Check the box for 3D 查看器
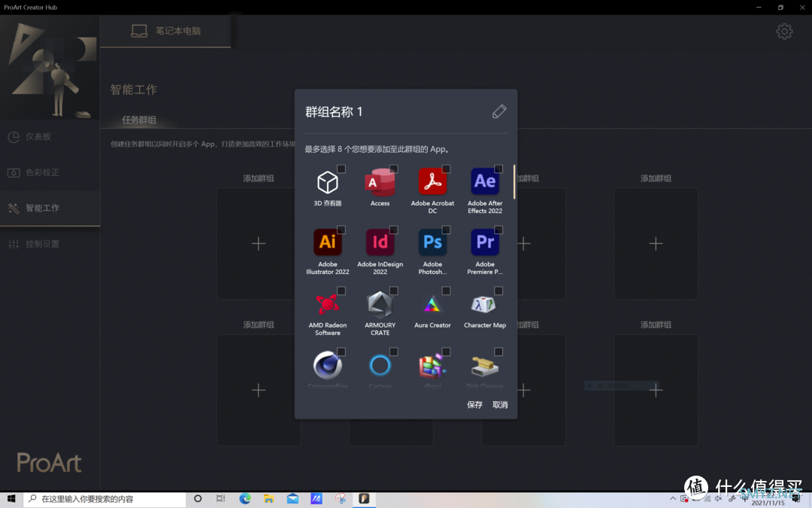This screenshot has height=508, width=812. click(341, 169)
